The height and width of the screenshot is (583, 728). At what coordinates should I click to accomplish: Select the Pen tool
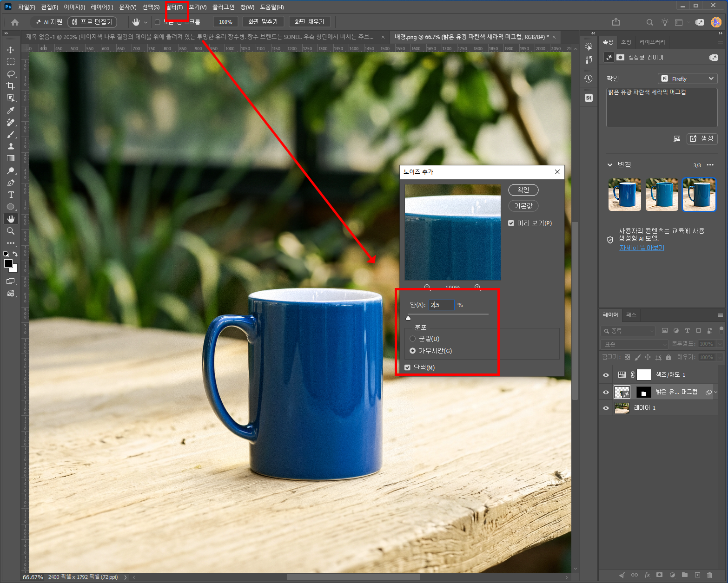[11, 183]
